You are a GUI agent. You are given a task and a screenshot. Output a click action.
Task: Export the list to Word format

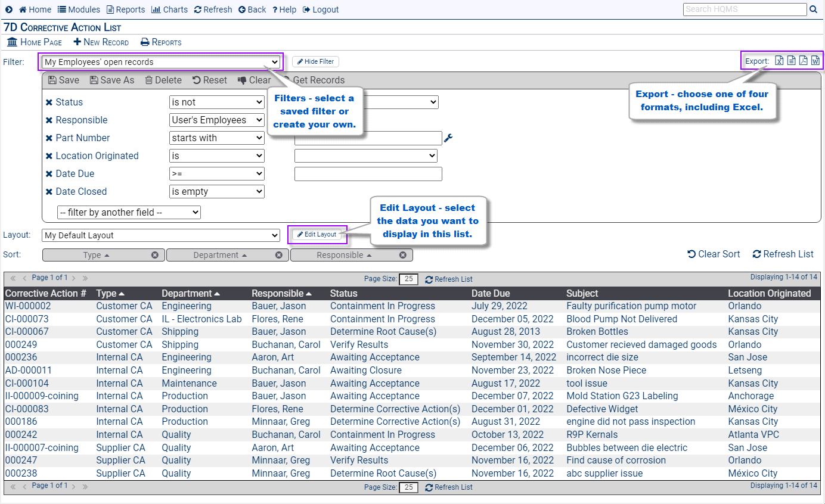815,60
